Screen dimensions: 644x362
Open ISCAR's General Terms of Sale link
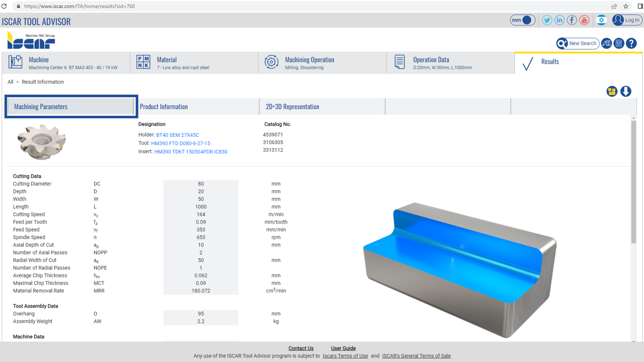click(416, 356)
